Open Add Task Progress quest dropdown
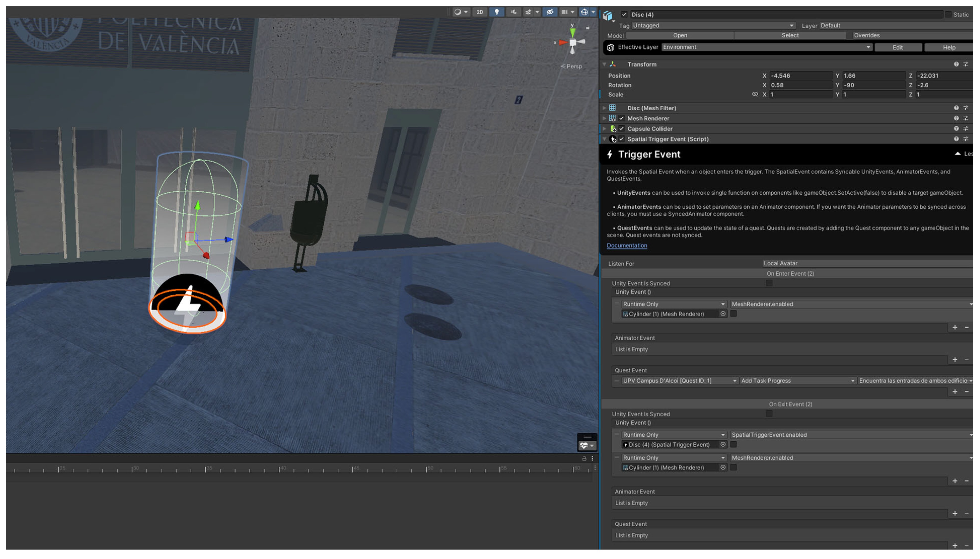The width and height of the screenshot is (980, 559). (797, 381)
